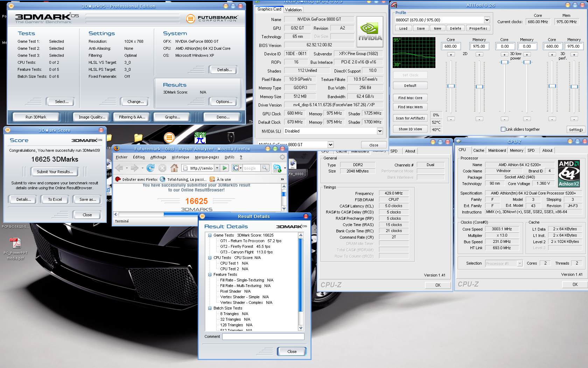Screen dimensions: 588x368
Task: Click the Google search box in Firefox
Action: click(x=252, y=168)
